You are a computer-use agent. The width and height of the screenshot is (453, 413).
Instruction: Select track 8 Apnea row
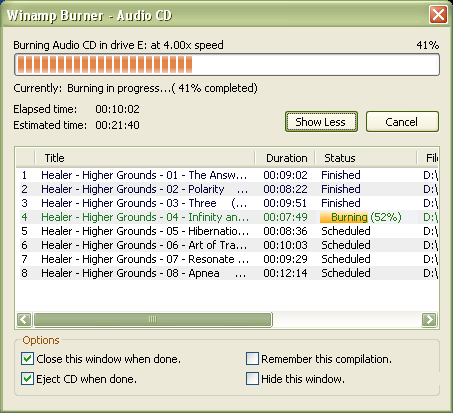229,273
